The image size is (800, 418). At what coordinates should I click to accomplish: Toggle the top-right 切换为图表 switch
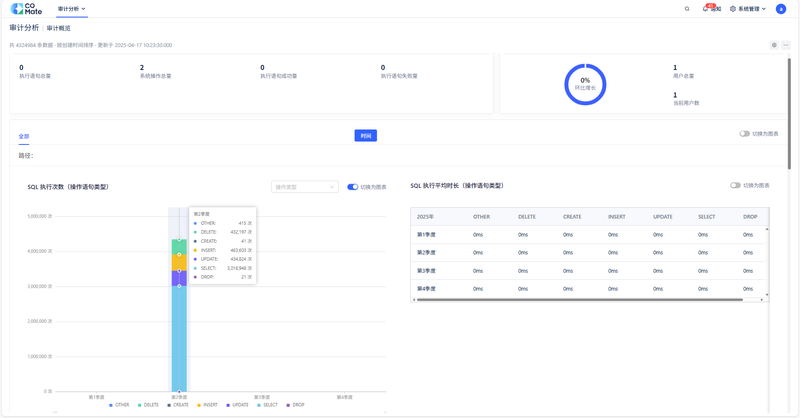745,133
